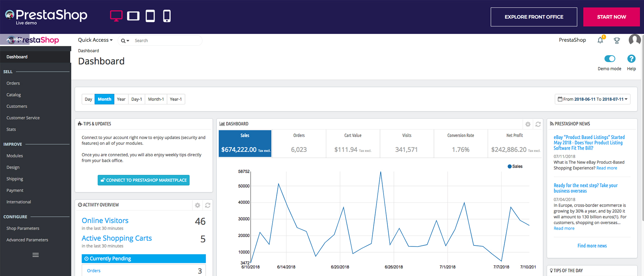Collapse the sidebar with the hamburger icon
Screen dimensions: 644x276
[35, 255]
